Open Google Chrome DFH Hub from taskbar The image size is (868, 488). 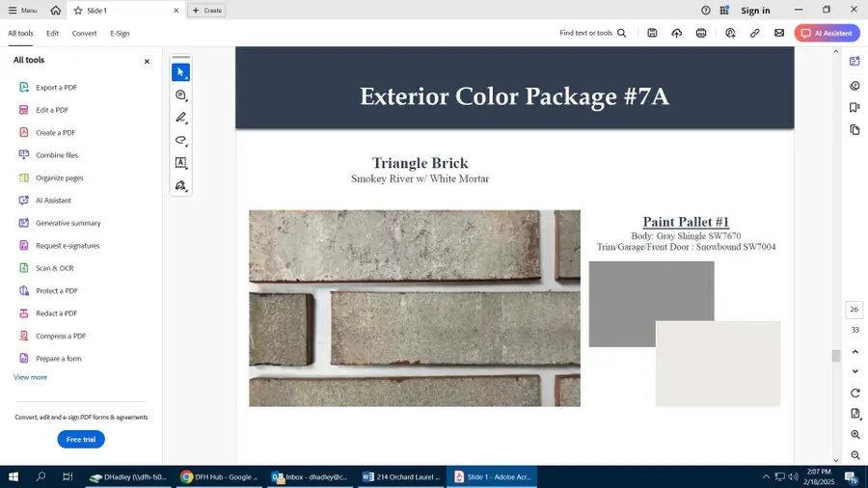click(219, 476)
